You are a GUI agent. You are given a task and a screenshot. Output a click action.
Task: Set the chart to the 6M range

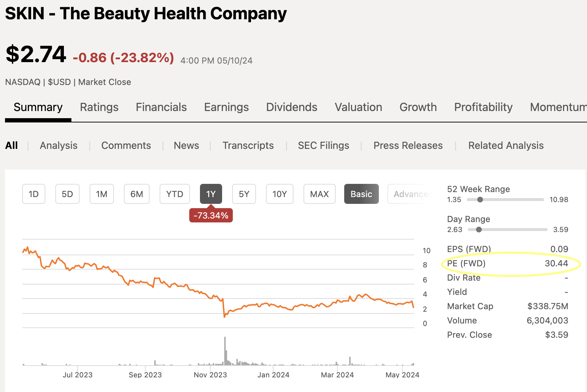tap(136, 194)
